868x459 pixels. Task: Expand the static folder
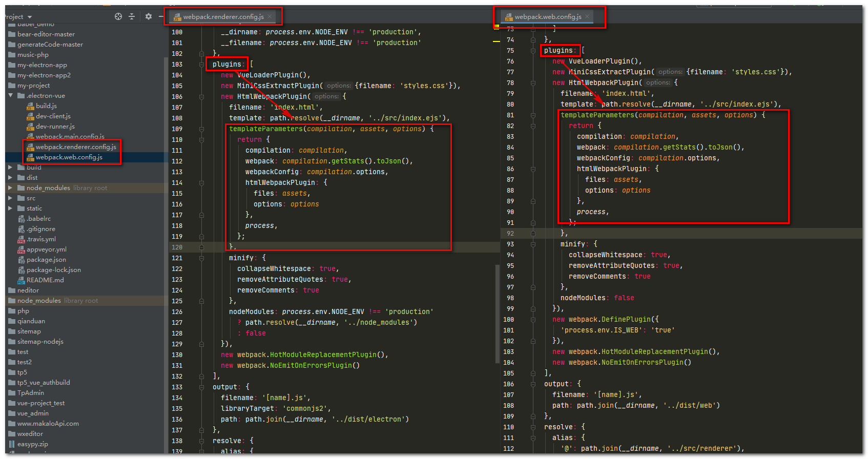10,208
